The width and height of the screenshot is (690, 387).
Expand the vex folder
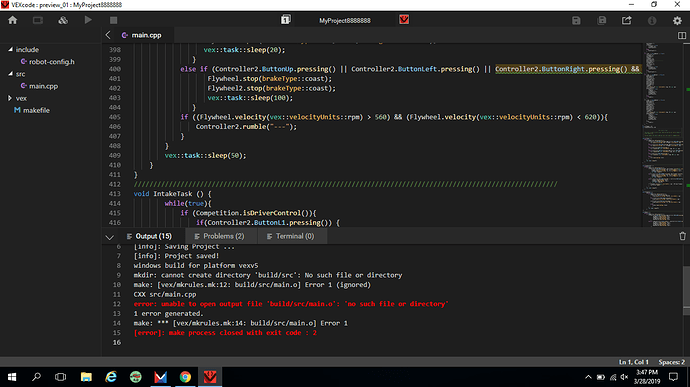[10, 98]
